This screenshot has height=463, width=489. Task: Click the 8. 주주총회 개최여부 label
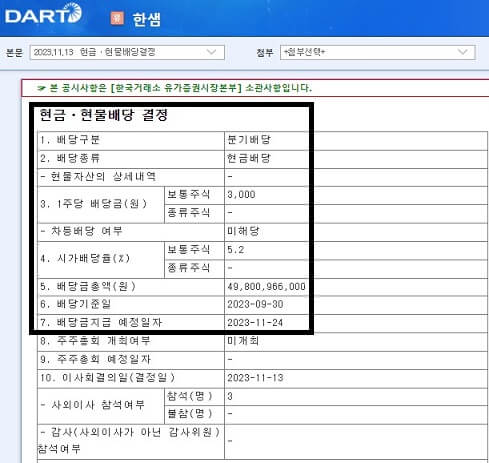point(95,341)
